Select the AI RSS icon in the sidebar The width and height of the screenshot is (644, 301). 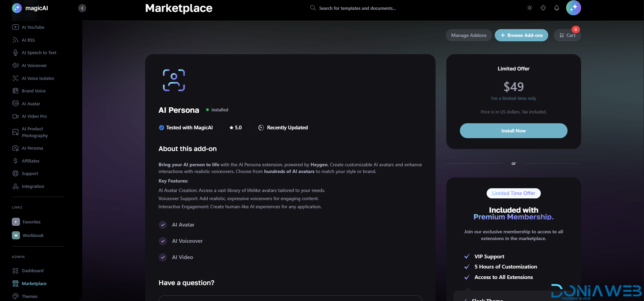coord(15,40)
